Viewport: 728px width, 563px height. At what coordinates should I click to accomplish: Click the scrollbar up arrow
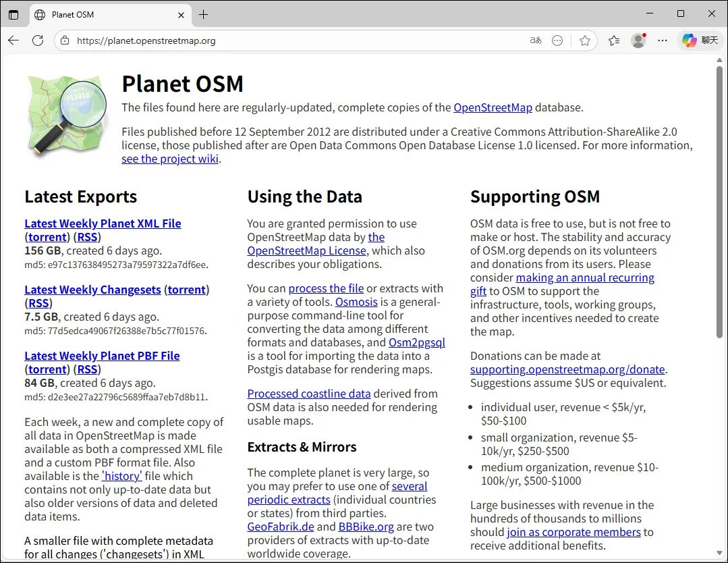(x=719, y=60)
